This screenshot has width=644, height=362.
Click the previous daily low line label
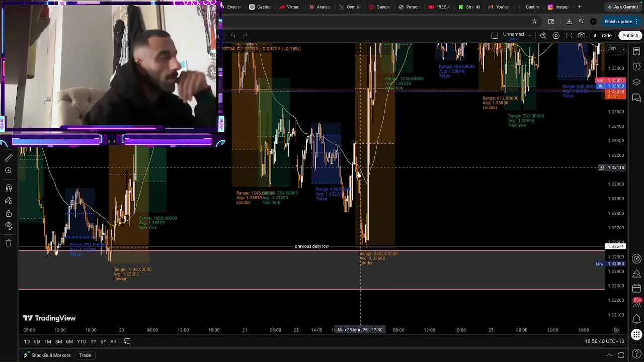point(311,246)
